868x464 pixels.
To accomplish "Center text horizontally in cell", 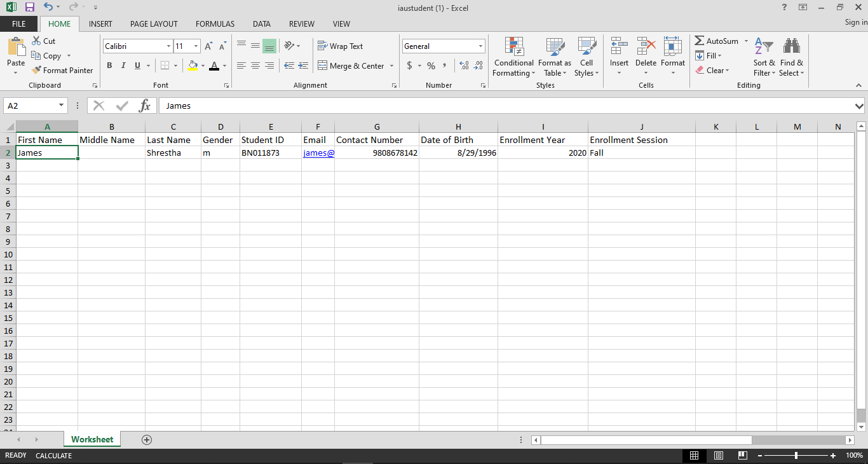I will coord(255,65).
